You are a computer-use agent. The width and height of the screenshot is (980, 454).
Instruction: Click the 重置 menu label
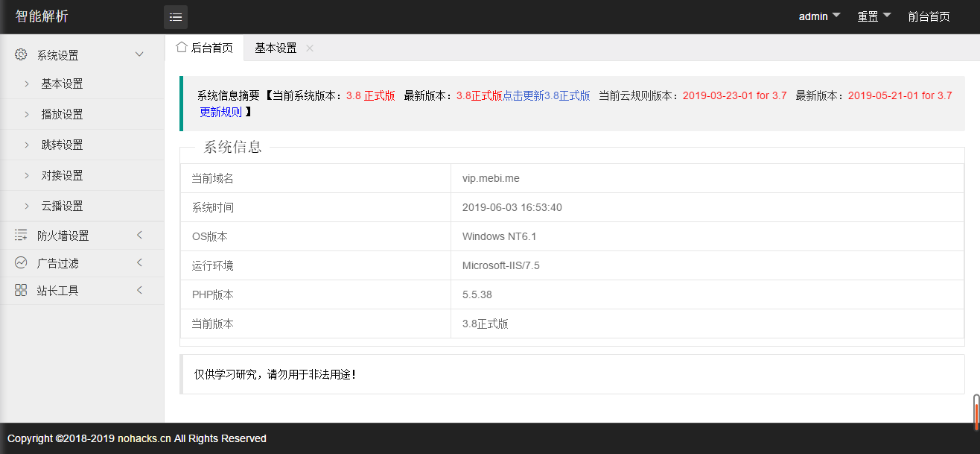[x=868, y=16]
